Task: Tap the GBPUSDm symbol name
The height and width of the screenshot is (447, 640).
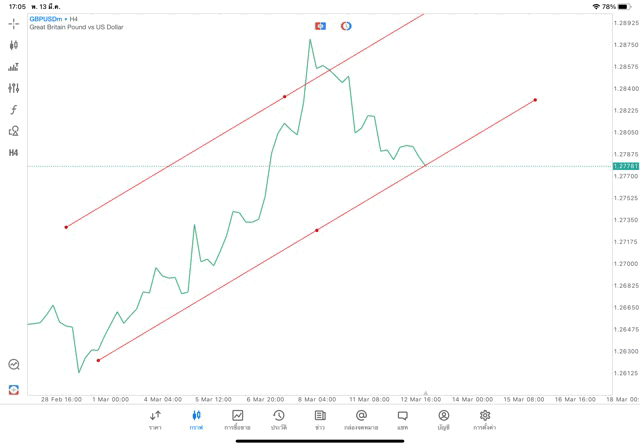Action: click(x=45, y=18)
